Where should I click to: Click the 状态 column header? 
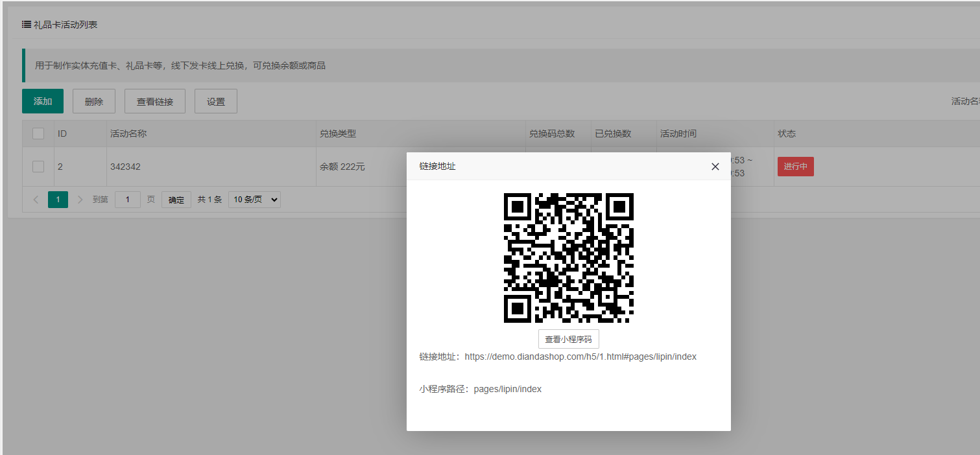[x=787, y=134]
